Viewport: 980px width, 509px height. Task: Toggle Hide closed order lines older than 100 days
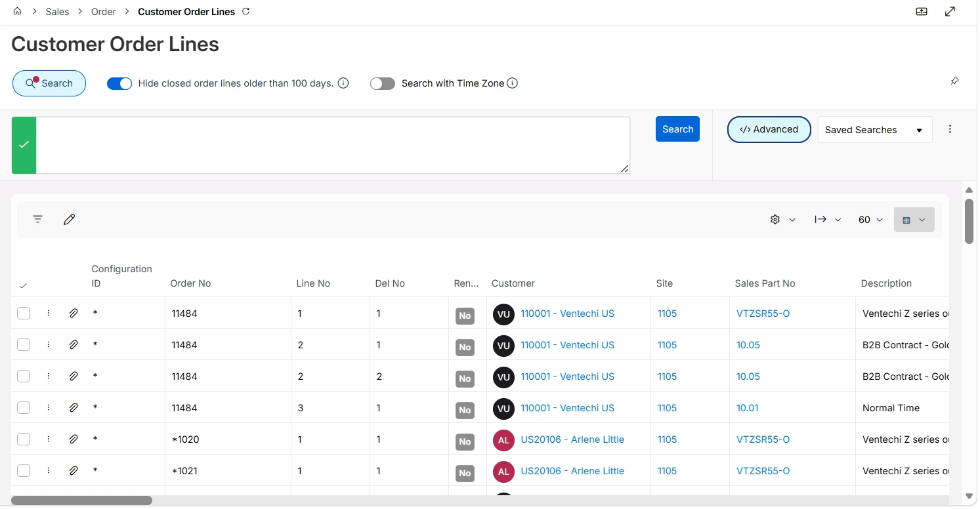[x=119, y=83]
